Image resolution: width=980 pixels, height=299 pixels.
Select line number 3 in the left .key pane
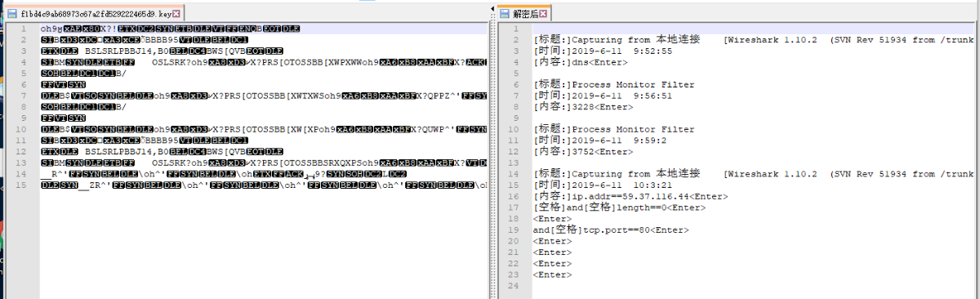point(24,51)
